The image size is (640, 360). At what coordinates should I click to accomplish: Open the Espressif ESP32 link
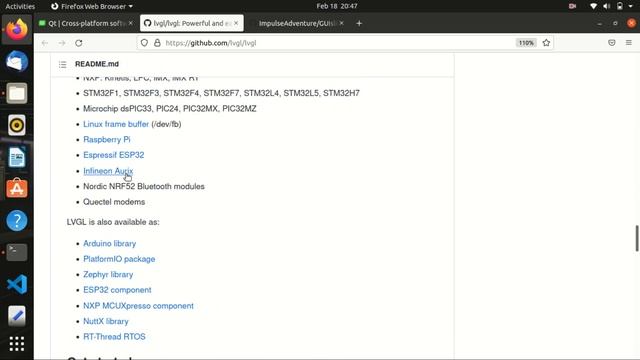(x=113, y=155)
